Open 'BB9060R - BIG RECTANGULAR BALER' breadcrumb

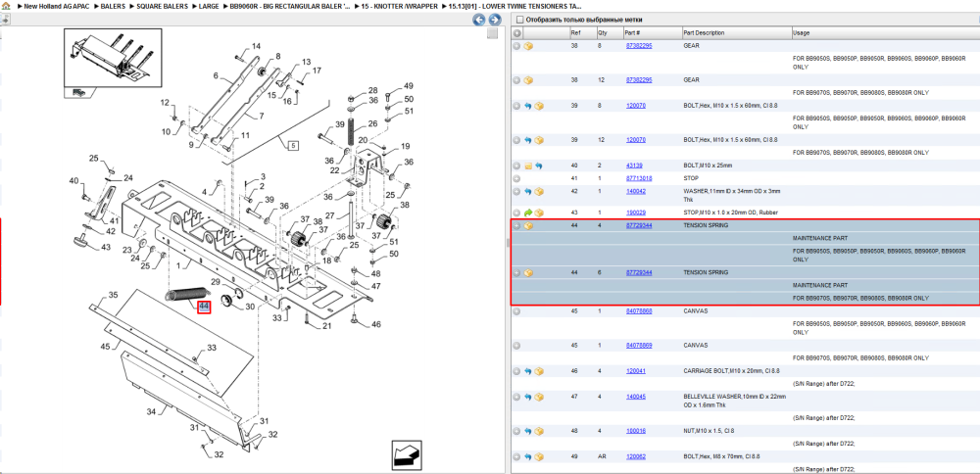[290, 6]
